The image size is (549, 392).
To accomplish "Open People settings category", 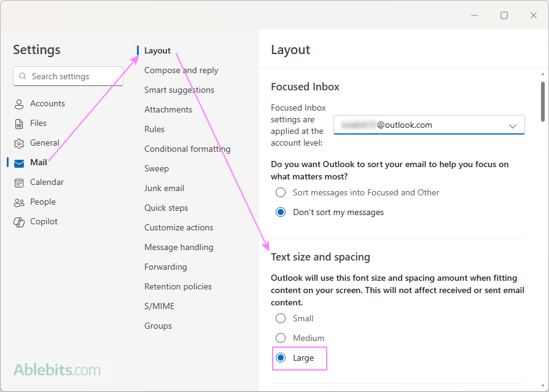I will tap(43, 202).
